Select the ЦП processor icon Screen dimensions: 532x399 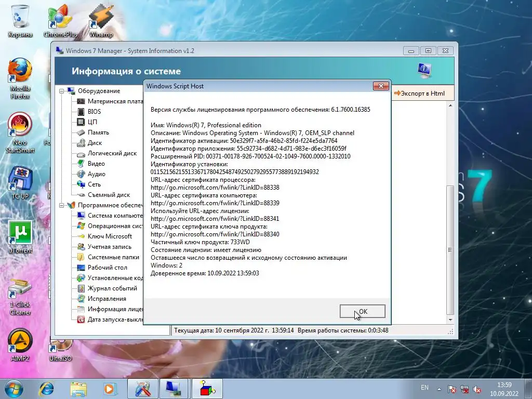point(81,122)
